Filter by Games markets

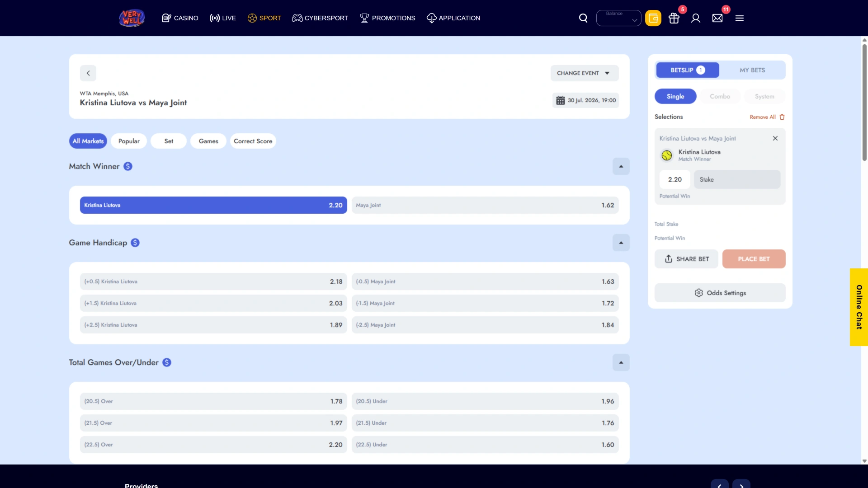208,141
